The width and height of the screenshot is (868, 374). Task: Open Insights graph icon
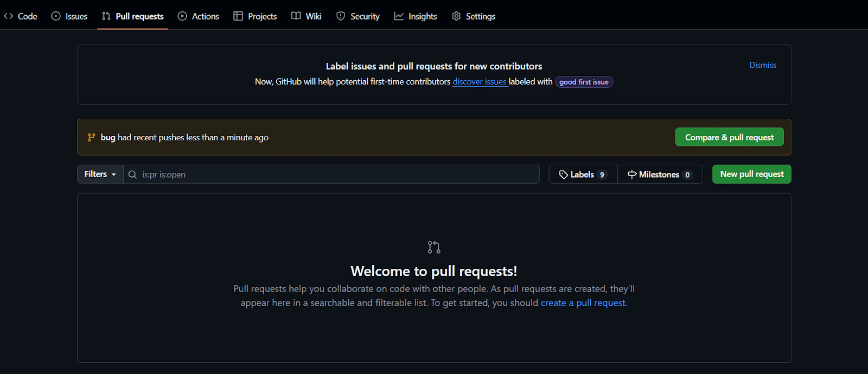[399, 16]
